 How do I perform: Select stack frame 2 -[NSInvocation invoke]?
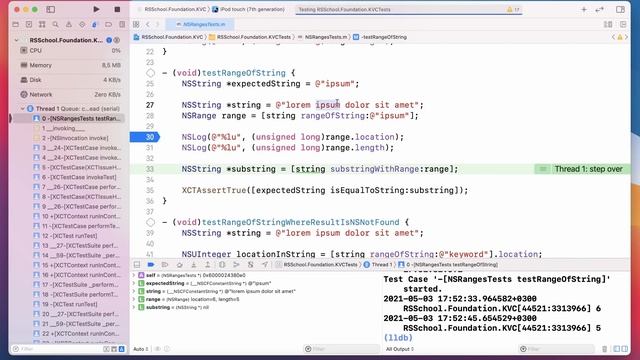(x=71, y=138)
